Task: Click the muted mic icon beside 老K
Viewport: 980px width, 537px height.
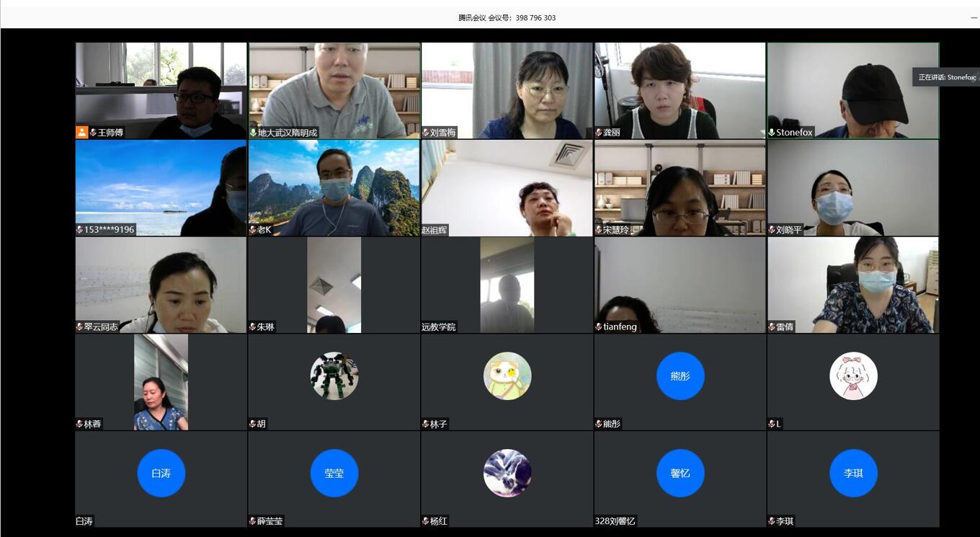Action: [x=253, y=230]
